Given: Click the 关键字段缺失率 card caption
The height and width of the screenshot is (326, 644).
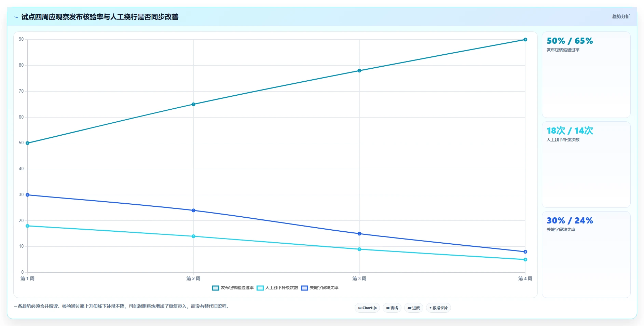Looking at the screenshot, I should coord(561,230).
